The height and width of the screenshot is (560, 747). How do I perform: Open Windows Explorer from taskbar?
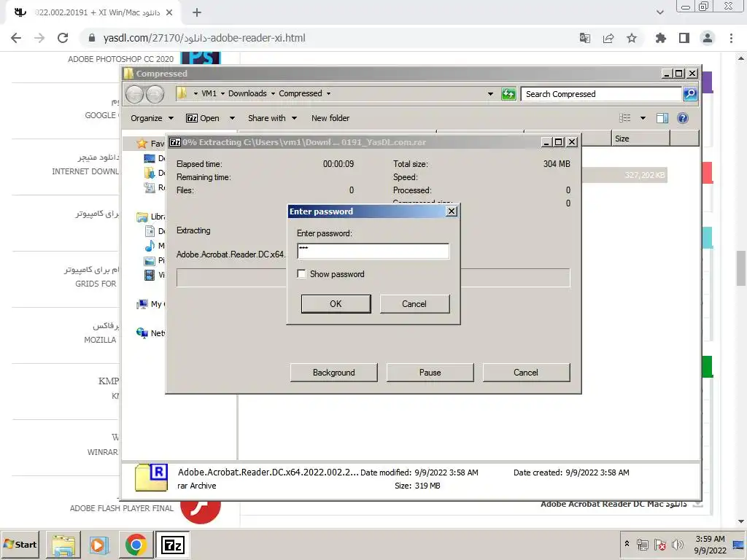(63, 544)
